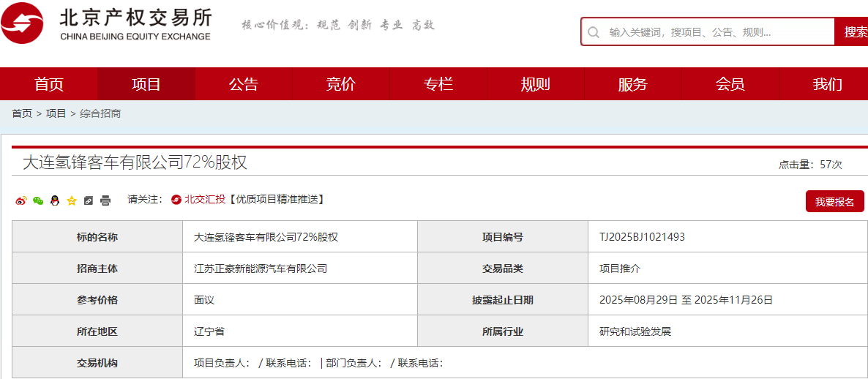
Task: Select industry value 研究和试验发展
Action: 635,332
